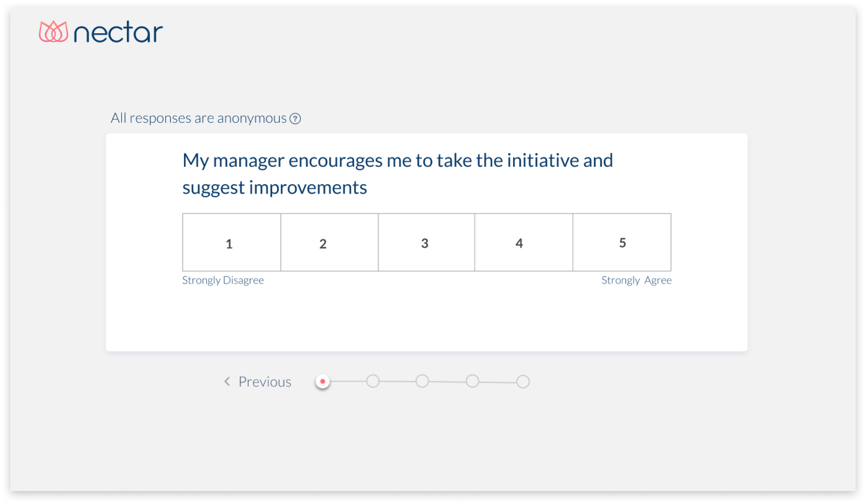Click the active red first progress dot

coord(322,381)
